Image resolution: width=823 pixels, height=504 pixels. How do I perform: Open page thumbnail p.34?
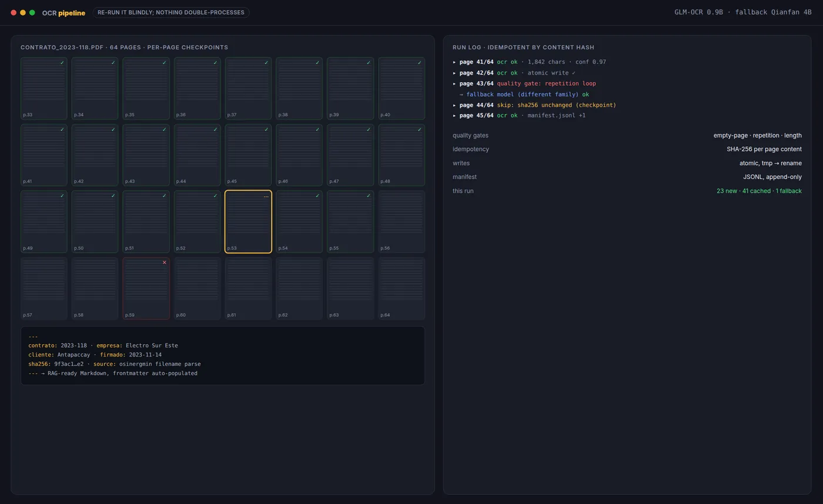point(95,88)
